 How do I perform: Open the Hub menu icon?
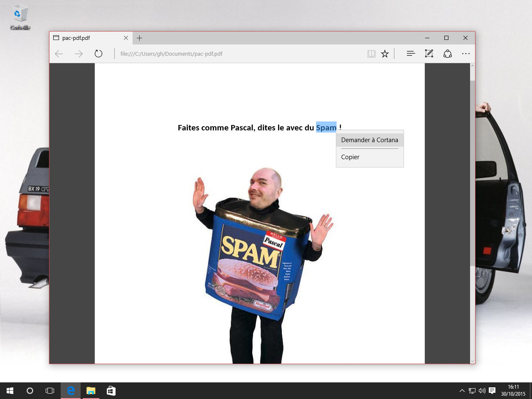[411, 54]
